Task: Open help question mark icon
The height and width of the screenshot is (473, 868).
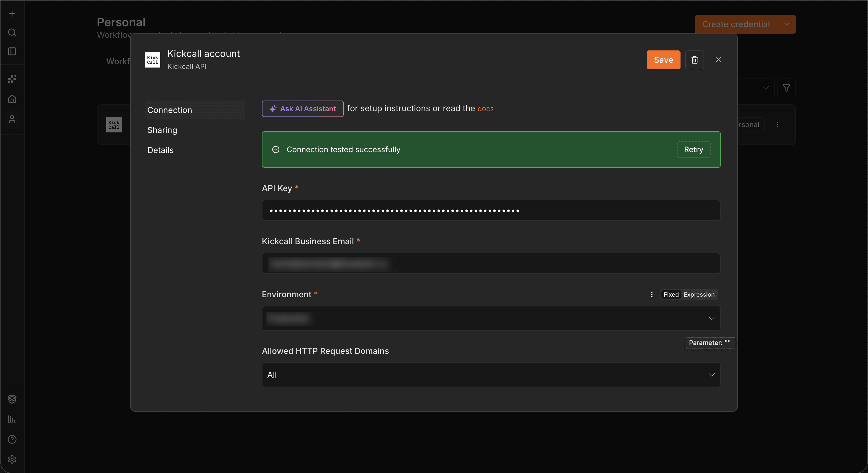Action: click(x=12, y=439)
